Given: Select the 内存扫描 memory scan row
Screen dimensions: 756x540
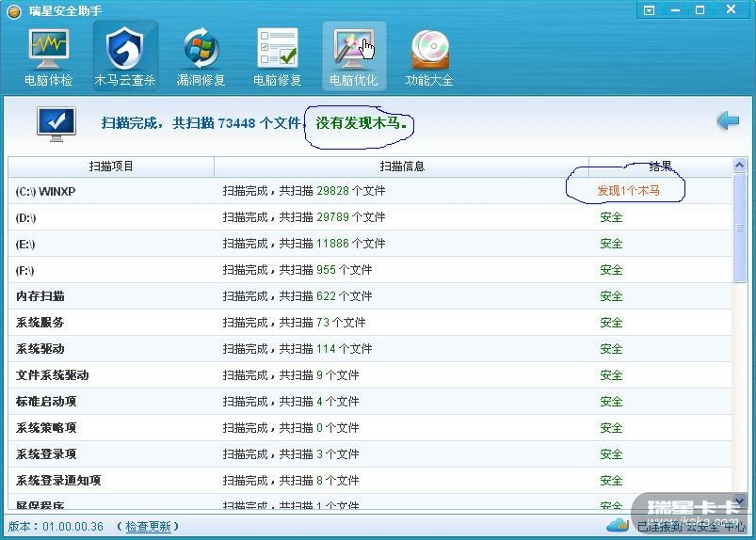Looking at the screenshot, I should coord(40,296).
